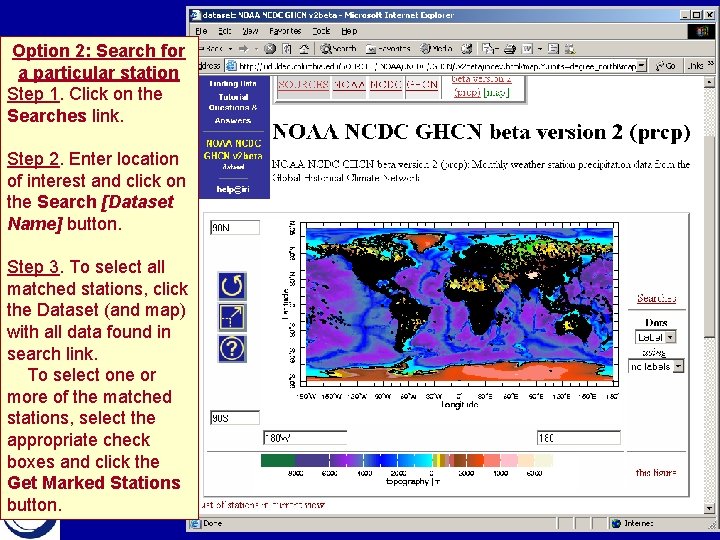Click the Home toolbar icon

coord(304,49)
